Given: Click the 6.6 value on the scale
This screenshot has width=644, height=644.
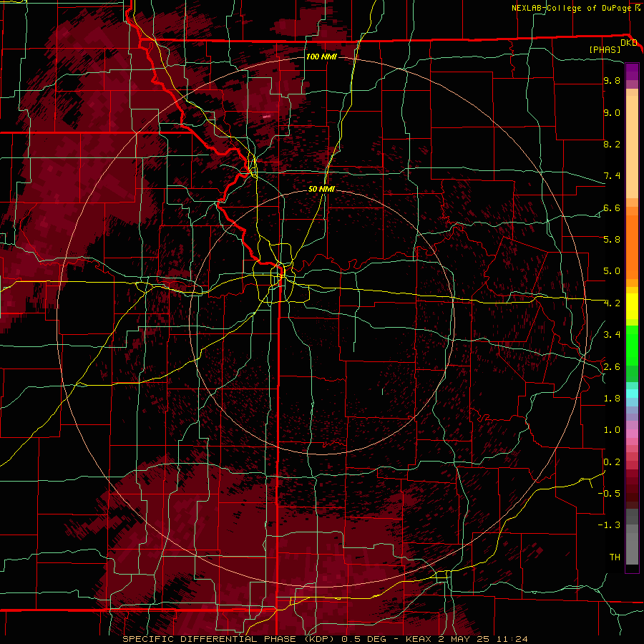Looking at the screenshot, I should pyautogui.click(x=612, y=208).
